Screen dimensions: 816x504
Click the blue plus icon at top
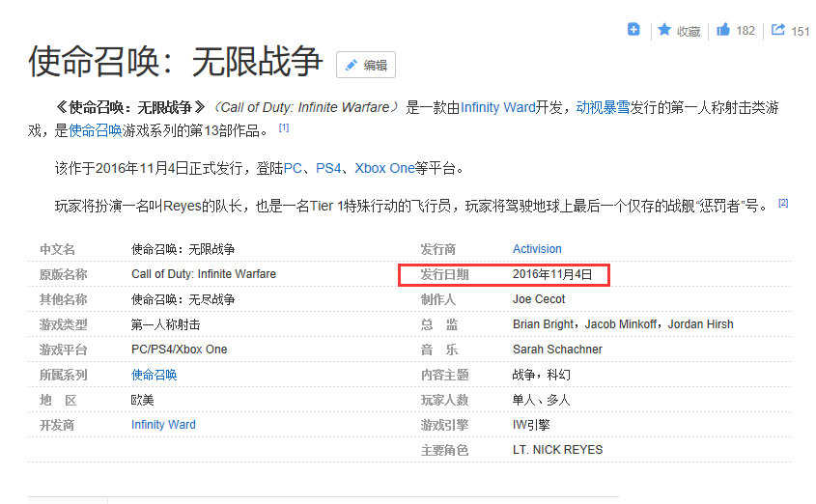633,30
